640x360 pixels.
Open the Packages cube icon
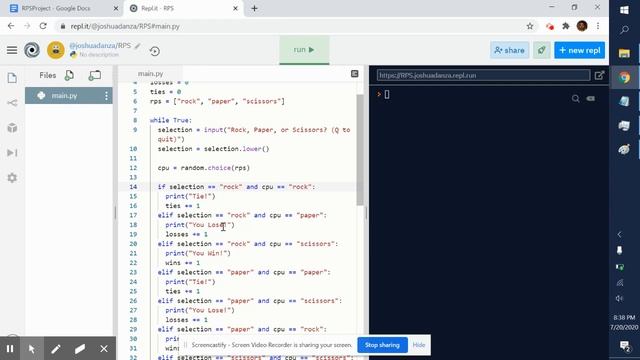12,128
